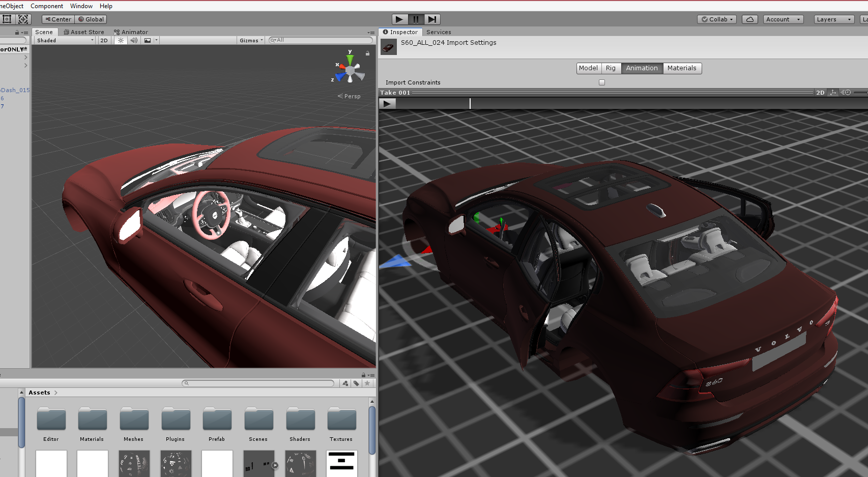Click the red X axis of scene gizmo
The height and width of the screenshot is (477, 868).
coord(341,67)
